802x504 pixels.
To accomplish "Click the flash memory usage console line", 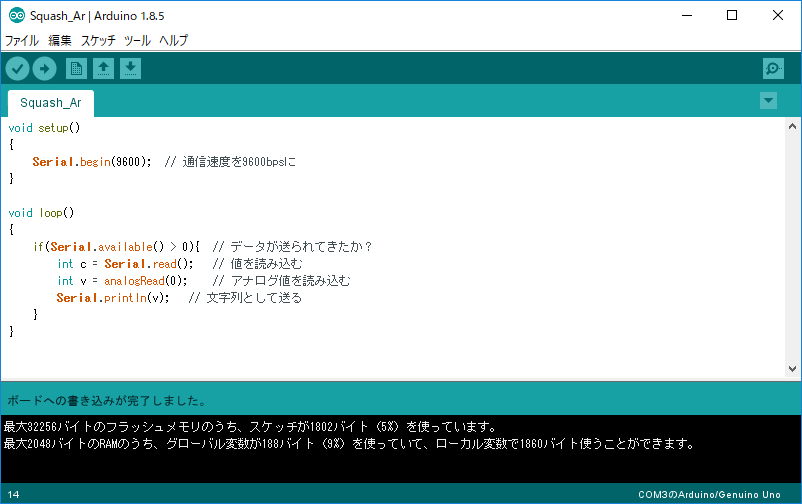I will tap(250, 426).
